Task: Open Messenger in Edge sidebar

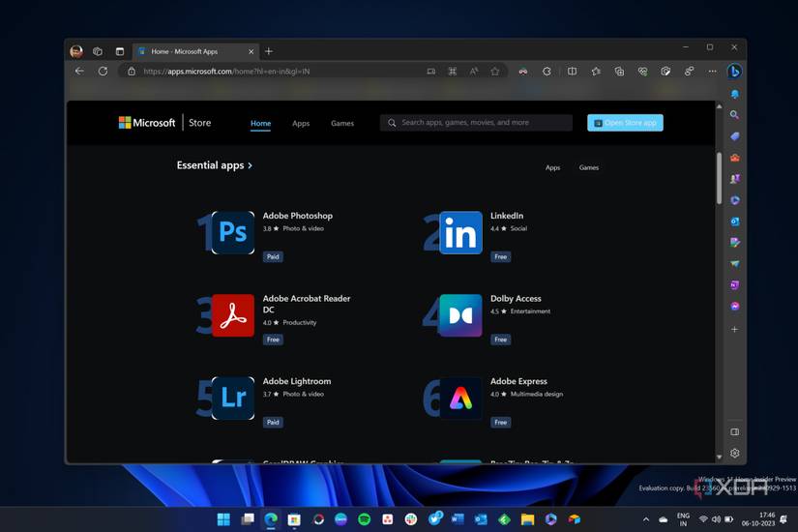Action: click(734, 306)
